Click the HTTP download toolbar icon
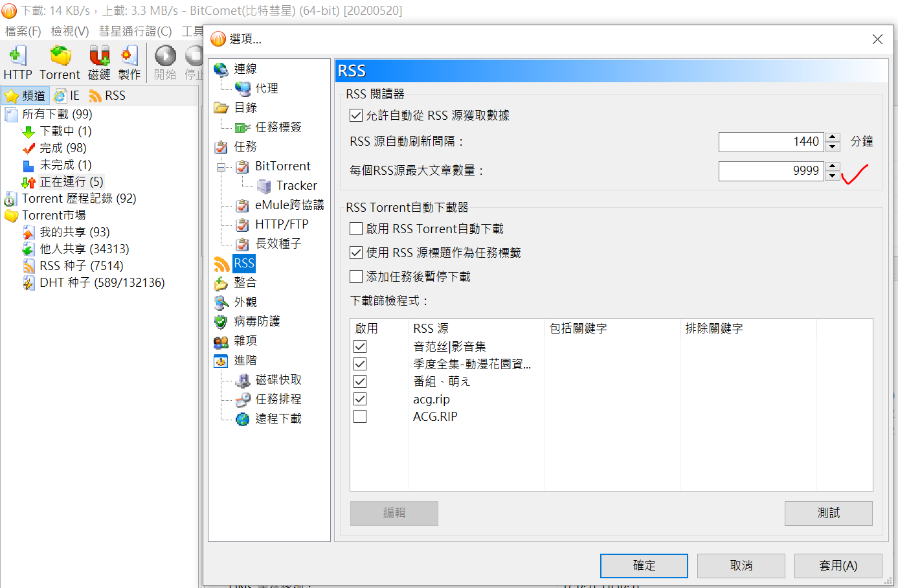The image size is (898, 588). [17, 56]
